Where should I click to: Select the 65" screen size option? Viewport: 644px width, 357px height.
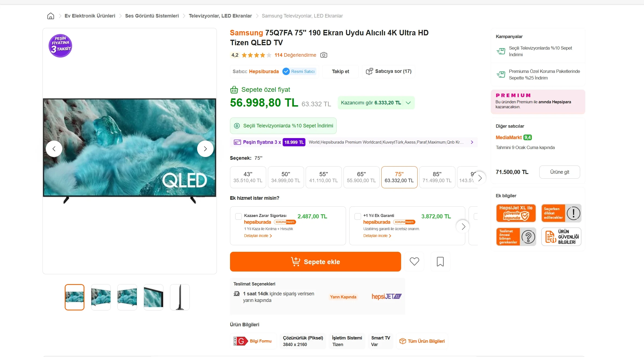tap(361, 177)
